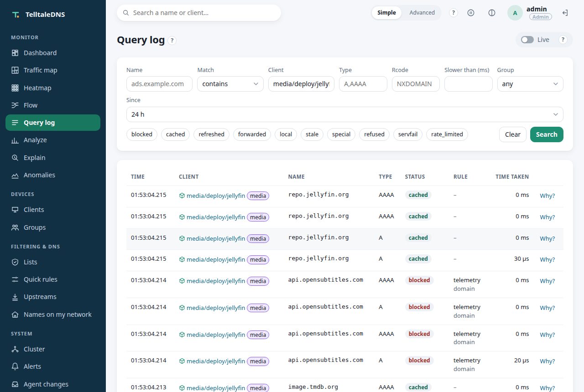Toggle the stale status filter chip
The height and width of the screenshot is (392, 584).
pyautogui.click(x=312, y=134)
